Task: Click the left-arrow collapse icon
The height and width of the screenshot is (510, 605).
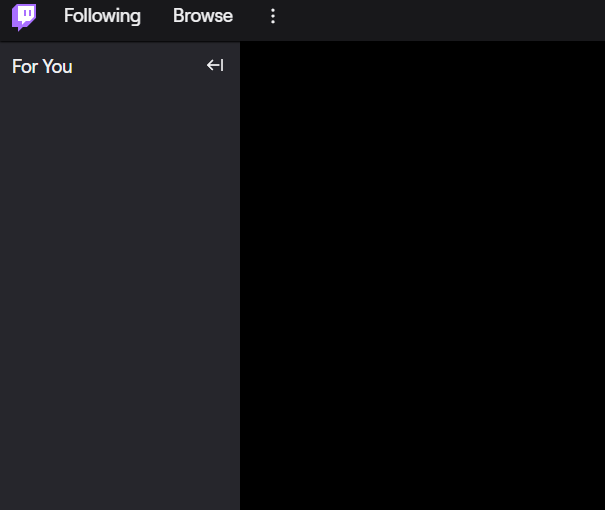Action: pos(215,65)
